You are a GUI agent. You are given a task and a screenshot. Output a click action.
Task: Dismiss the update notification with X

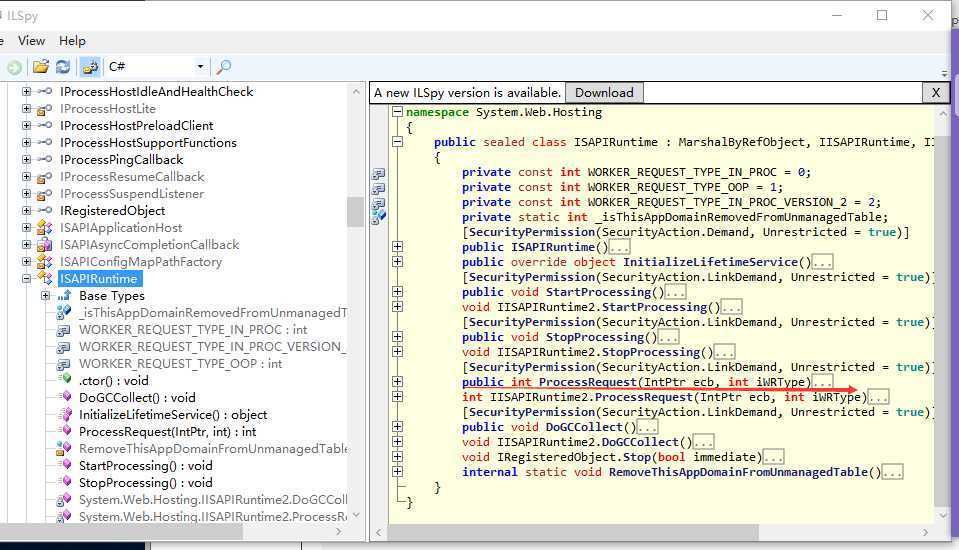click(x=936, y=93)
